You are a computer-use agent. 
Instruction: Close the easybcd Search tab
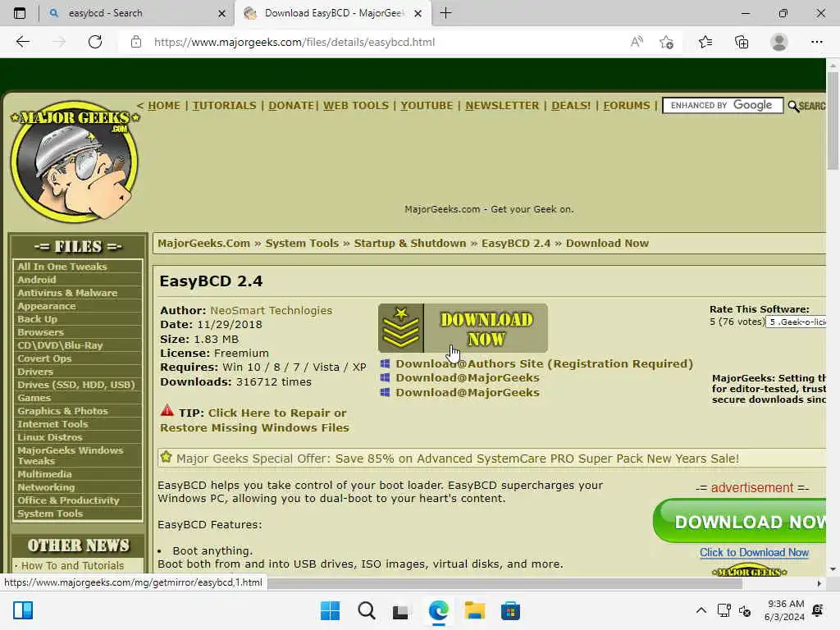[221, 13]
